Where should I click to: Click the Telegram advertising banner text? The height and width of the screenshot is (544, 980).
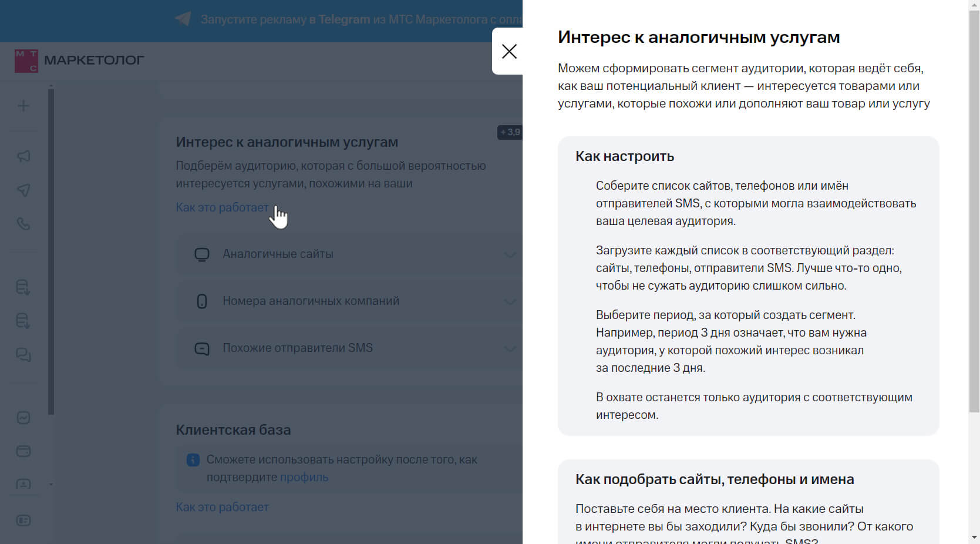pos(361,19)
